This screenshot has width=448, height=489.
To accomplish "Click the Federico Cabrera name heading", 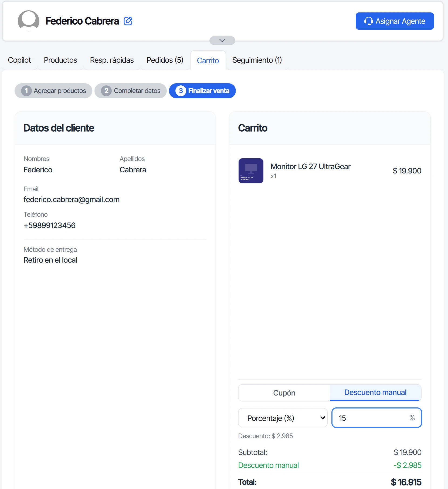I will point(82,21).
